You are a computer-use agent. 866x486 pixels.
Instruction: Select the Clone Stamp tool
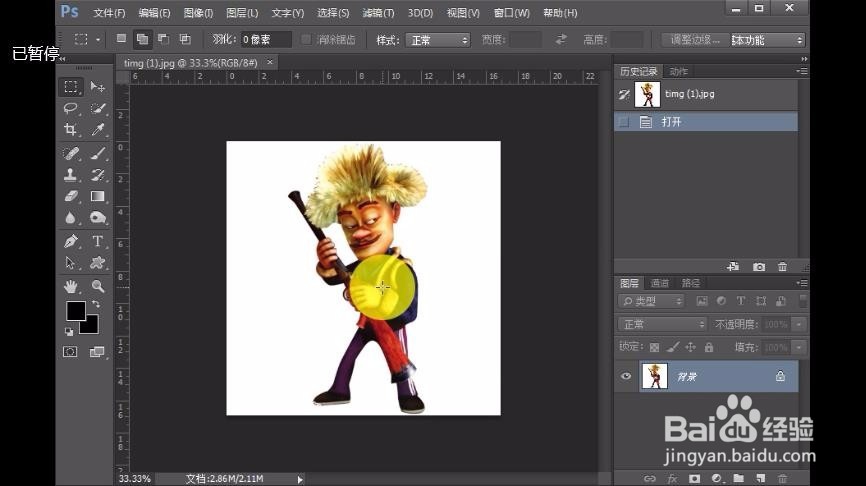click(x=70, y=175)
